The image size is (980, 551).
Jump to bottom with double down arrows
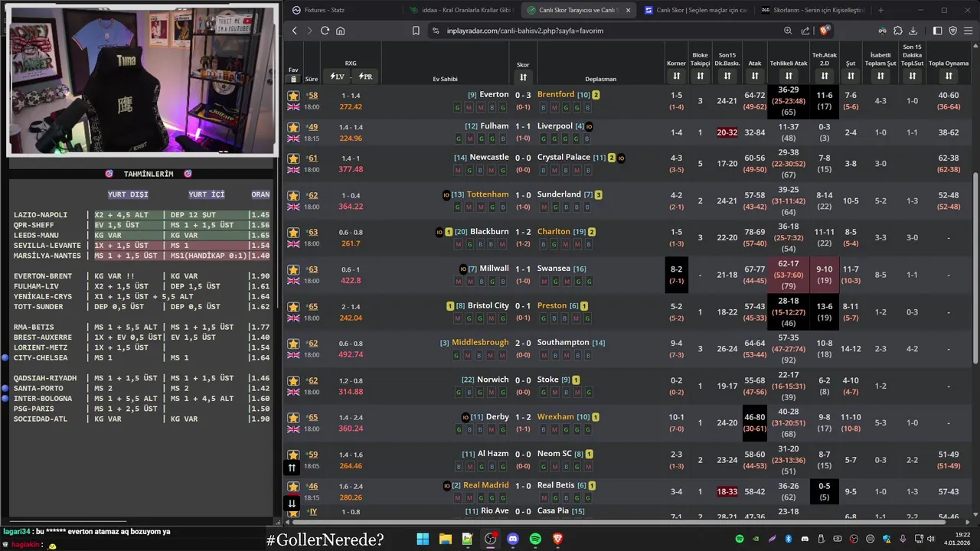coord(292,504)
